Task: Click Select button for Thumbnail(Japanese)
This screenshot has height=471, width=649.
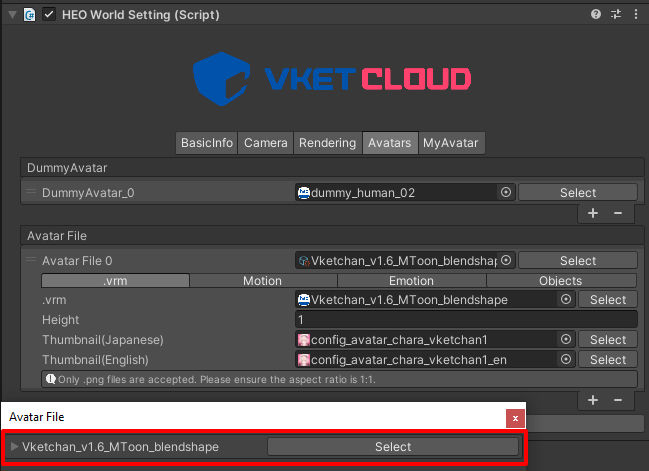Action: (608, 339)
